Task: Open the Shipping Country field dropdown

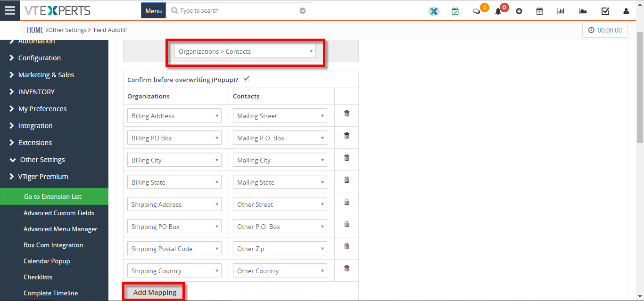Action: point(174,271)
